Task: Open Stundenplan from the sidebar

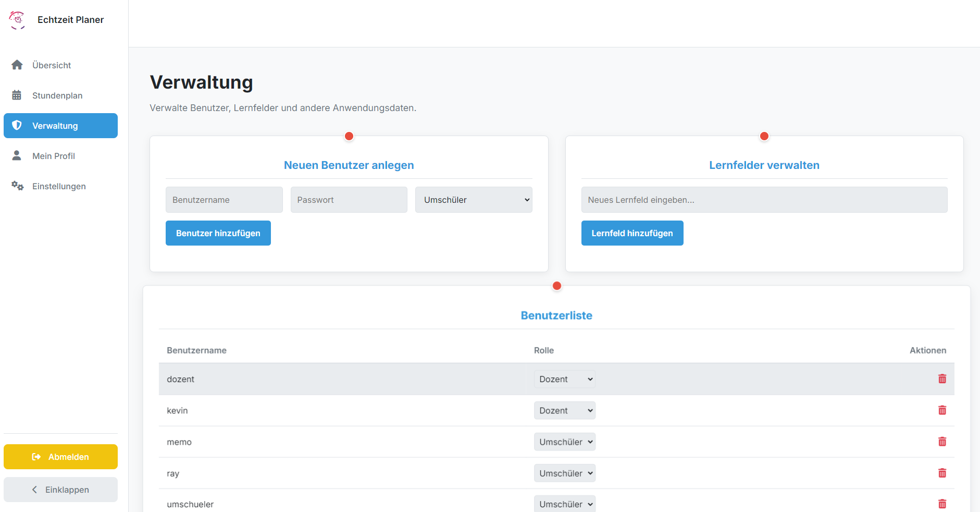Action: pyautogui.click(x=57, y=95)
